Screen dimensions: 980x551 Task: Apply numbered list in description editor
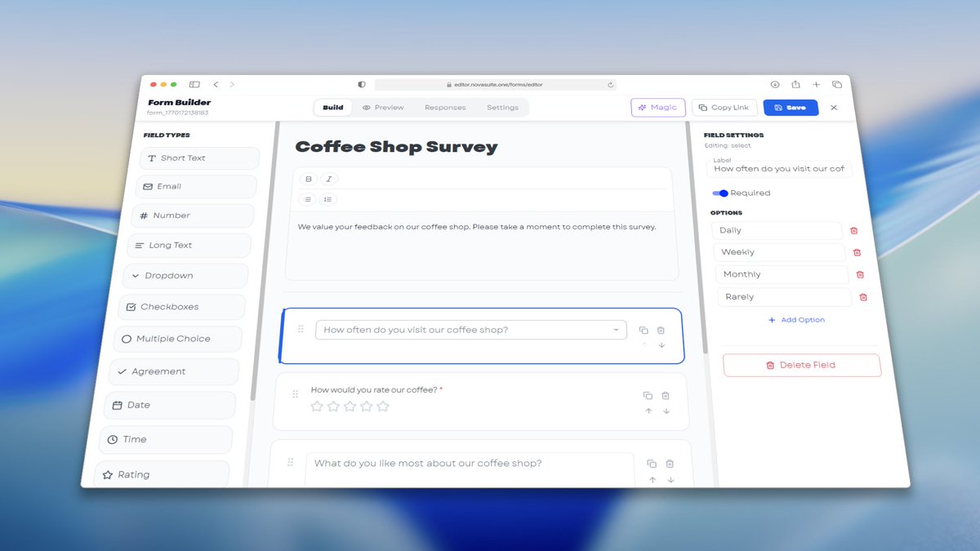click(x=327, y=199)
